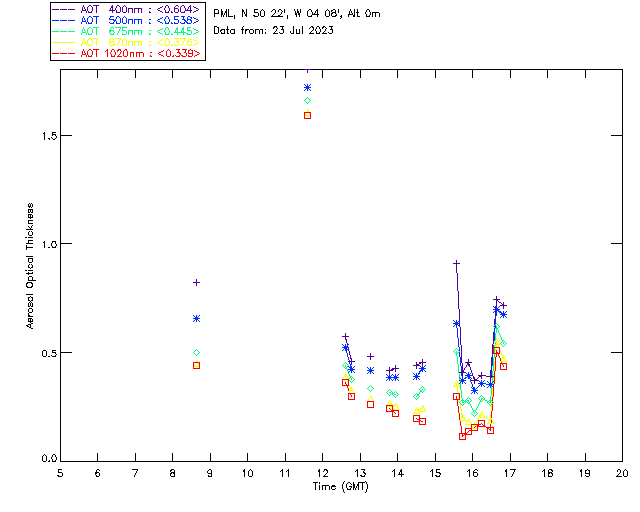640x512 pixels.
Task: Click the x-axis label 7
Action: [135, 473]
